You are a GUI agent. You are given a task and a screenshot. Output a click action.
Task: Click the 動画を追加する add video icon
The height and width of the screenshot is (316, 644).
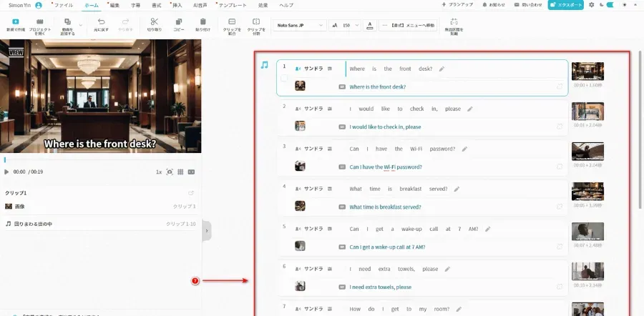(x=68, y=21)
